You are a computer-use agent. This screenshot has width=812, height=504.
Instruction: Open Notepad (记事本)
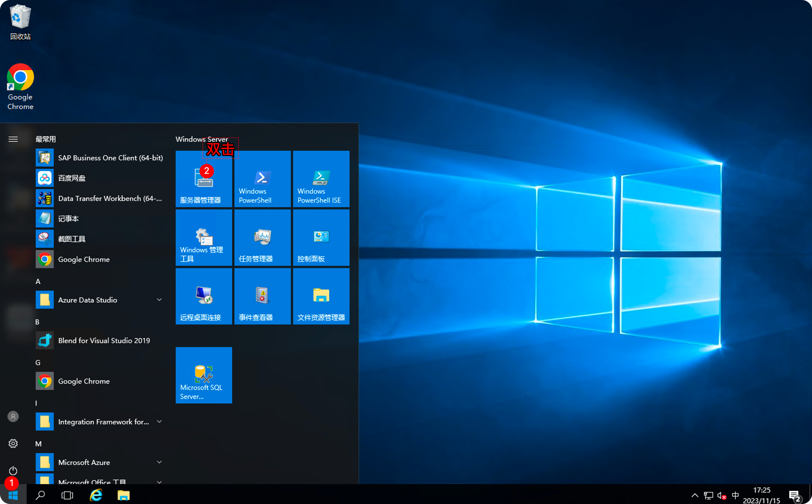(x=100, y=219)
